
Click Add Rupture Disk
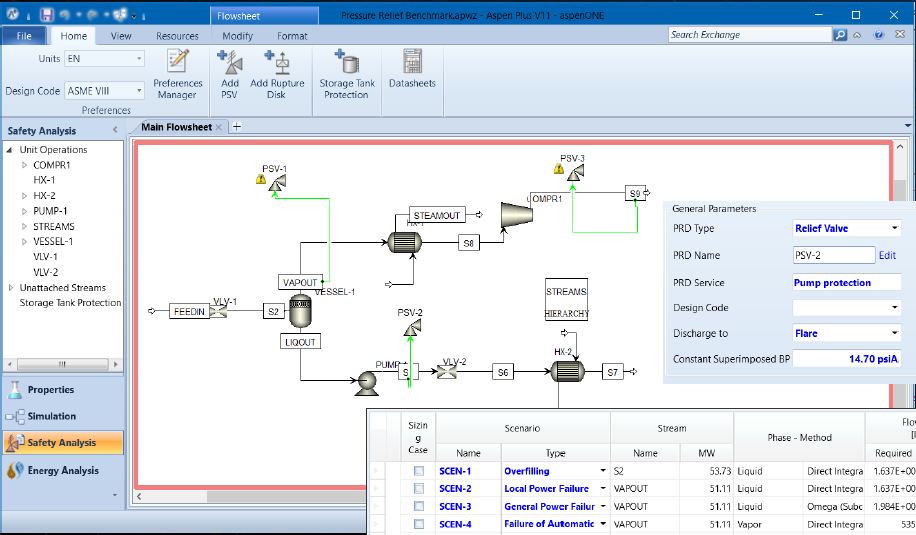[277, 74]
